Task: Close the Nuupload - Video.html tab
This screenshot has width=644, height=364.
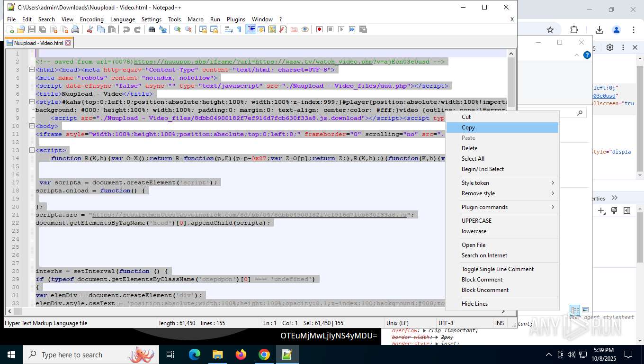Action: 68,43
